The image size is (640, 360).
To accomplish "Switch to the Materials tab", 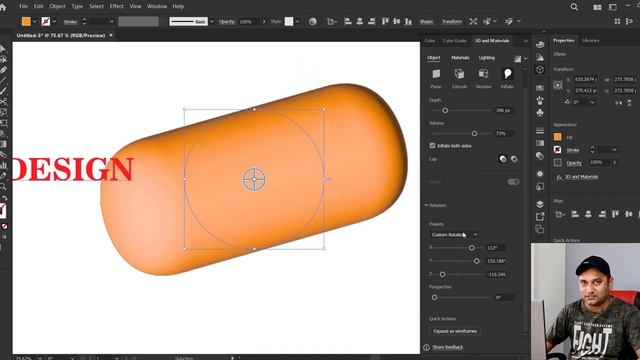I will point(460,58).
